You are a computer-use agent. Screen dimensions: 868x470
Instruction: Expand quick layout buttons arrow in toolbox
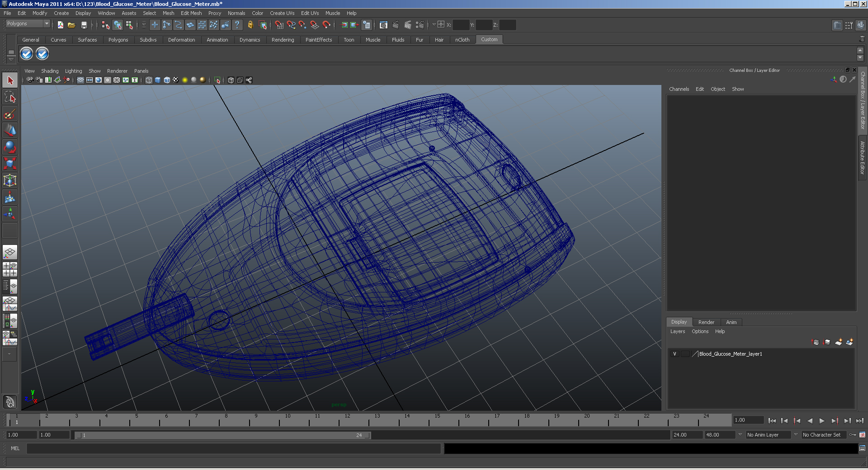(9, 354)
